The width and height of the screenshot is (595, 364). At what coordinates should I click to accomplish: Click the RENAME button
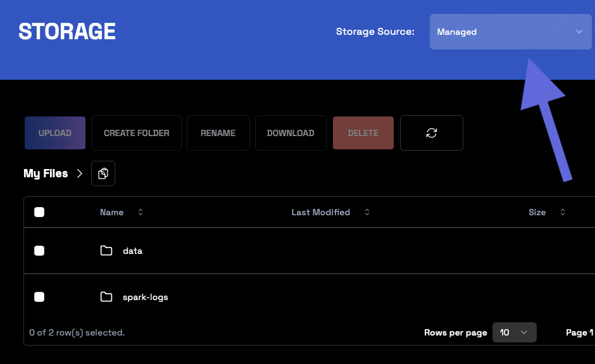click(218, 133)
